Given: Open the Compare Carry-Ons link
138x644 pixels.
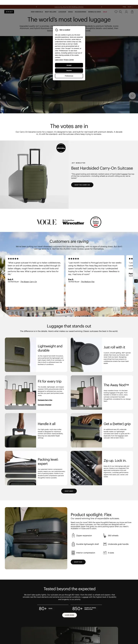Looking at the screenshot, I should [x=45, y=400].
